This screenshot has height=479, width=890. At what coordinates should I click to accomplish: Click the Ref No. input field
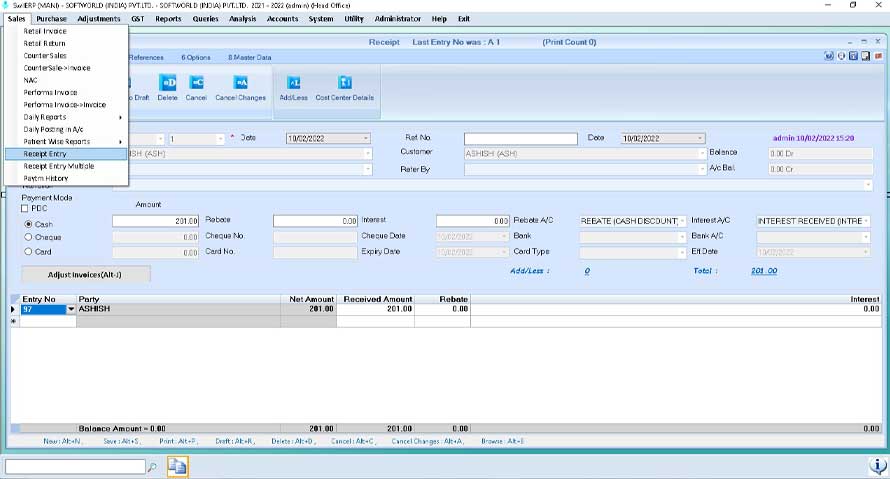520,138
